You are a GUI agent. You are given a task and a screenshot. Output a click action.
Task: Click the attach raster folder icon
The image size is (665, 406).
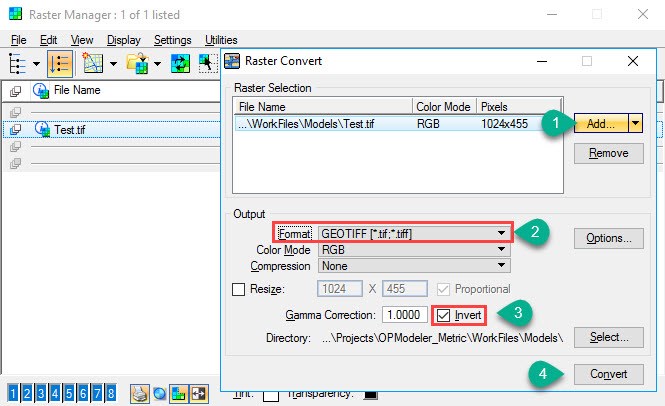pos(137,64)
